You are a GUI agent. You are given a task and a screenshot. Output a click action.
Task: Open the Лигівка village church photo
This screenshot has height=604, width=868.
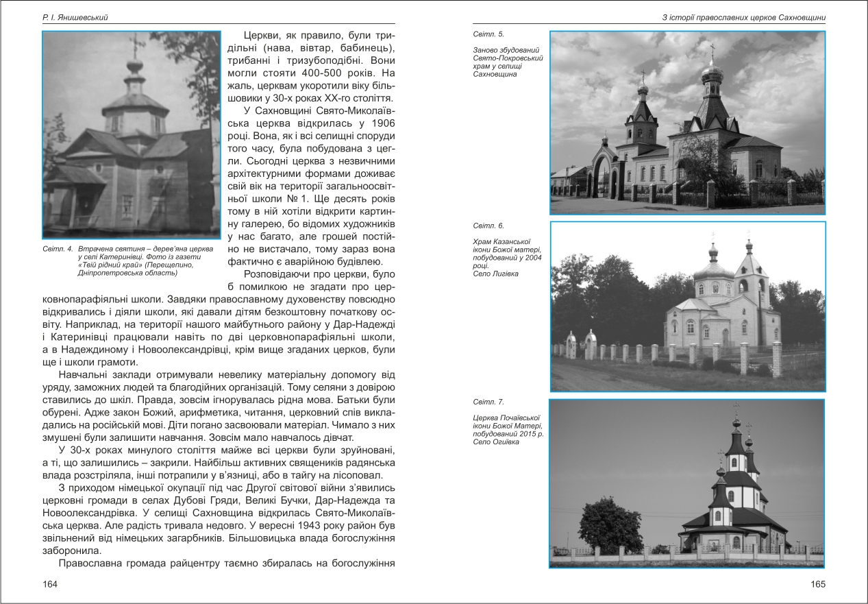(687, 306)
